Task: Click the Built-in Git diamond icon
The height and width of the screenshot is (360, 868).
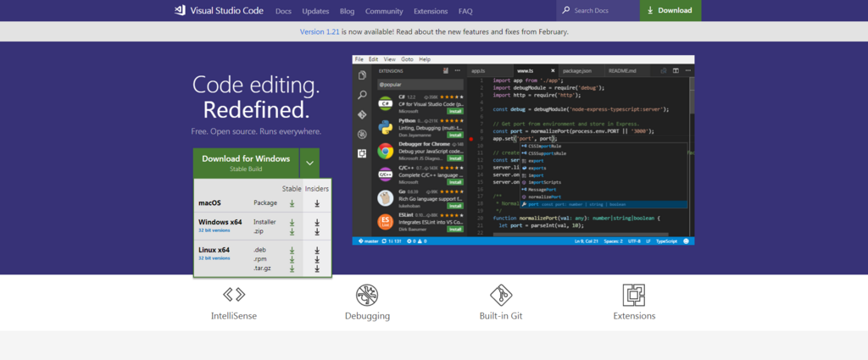Action: click(x=501, y=295)
